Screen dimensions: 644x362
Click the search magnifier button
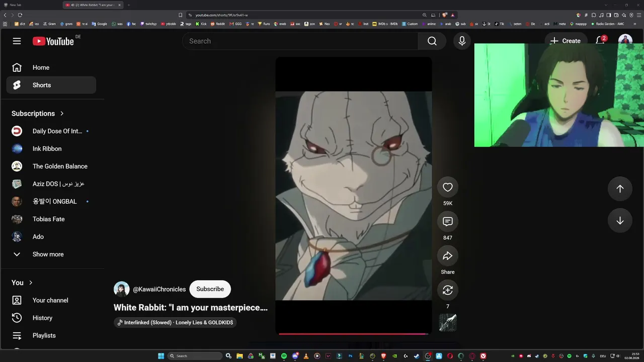432,41
